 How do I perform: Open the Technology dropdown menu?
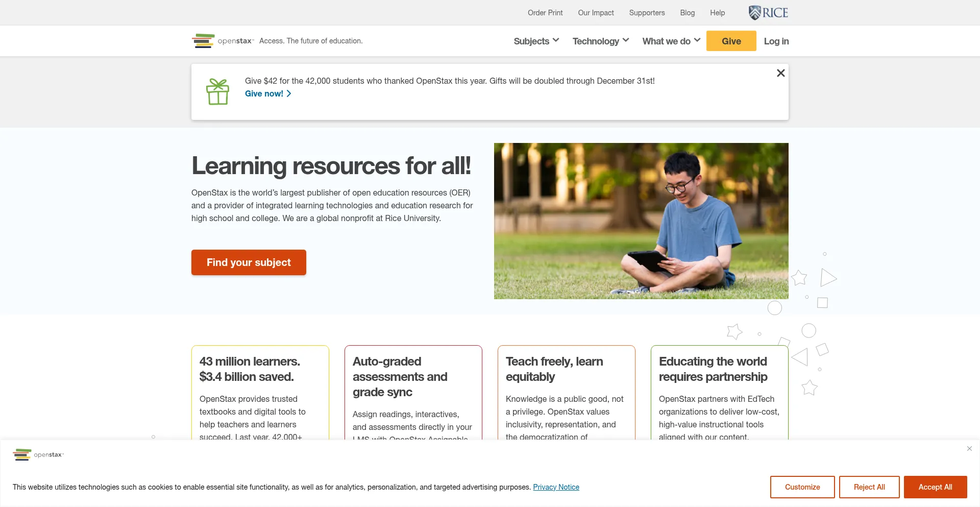(600, 41)
